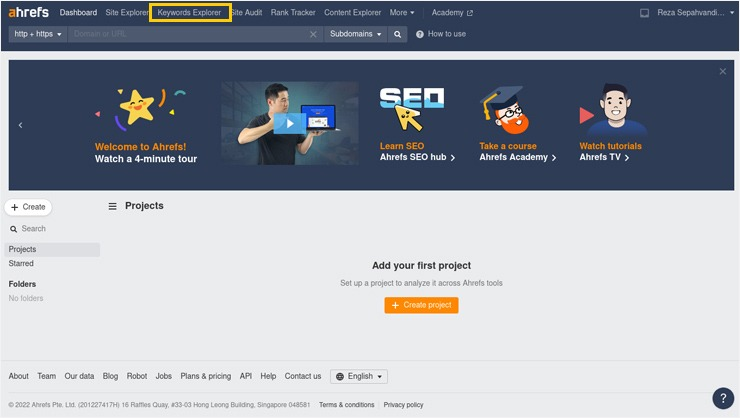Open How to use help
Image resolution: width=740 pixels, height=418 pixels.
coord(441,34)
